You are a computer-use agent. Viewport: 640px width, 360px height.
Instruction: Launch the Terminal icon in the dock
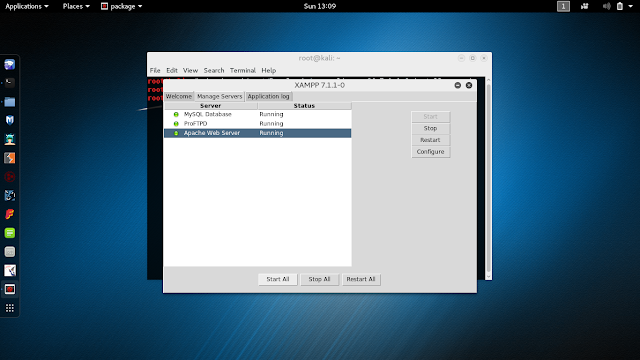coord(9,83)
